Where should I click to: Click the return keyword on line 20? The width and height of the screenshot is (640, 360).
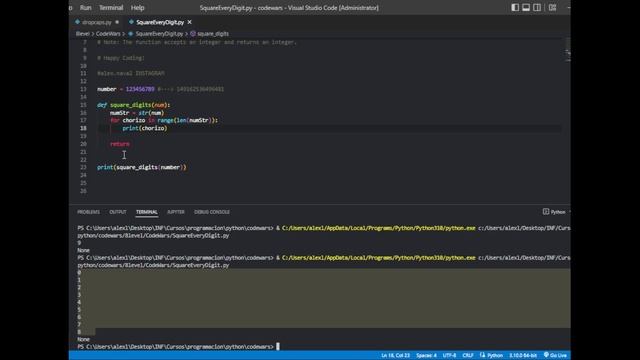click(120, 144)
